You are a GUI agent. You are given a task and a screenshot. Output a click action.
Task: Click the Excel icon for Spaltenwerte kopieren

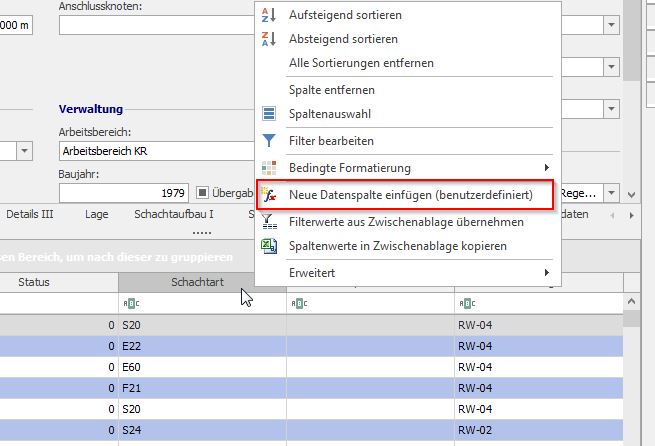(x=268, y=246)
